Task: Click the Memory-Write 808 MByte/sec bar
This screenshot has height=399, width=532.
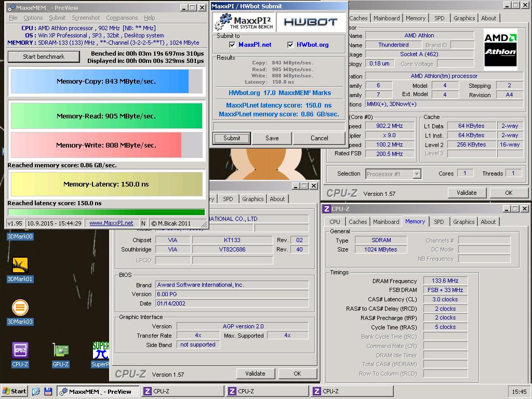Action: point(106,145)
